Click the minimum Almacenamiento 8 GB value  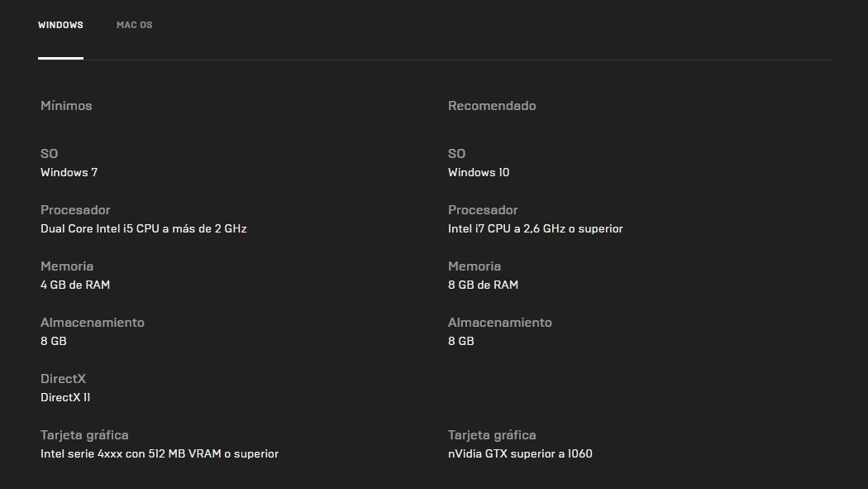click(54, 342)
